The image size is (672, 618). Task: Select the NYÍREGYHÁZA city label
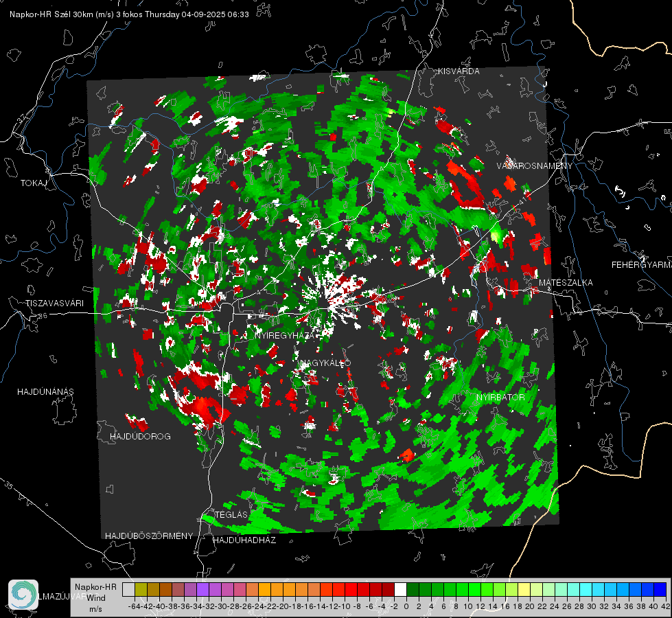pyautogui.click(x=283, y=335)
